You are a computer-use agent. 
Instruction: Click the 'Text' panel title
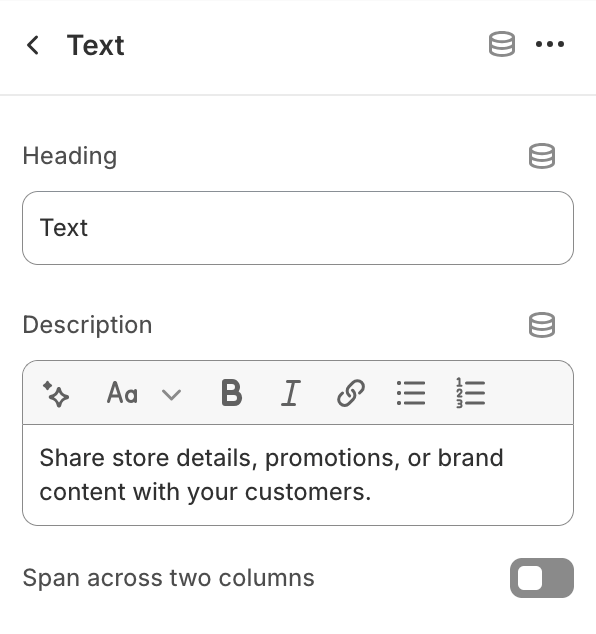(x=95, y=45)
